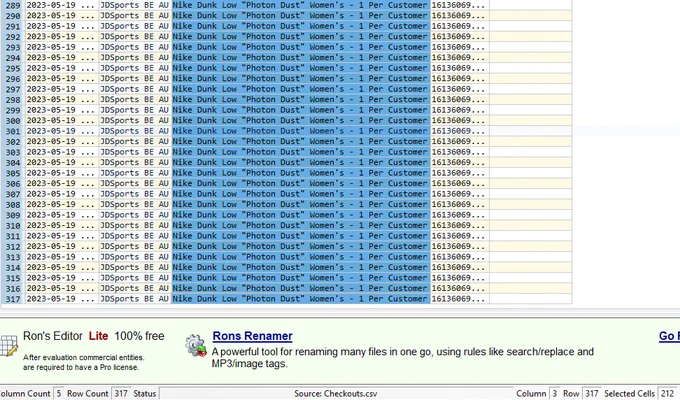Screen dimensions: 680x400
Task: Click the Selected Cells label
Action: (629, 393)
